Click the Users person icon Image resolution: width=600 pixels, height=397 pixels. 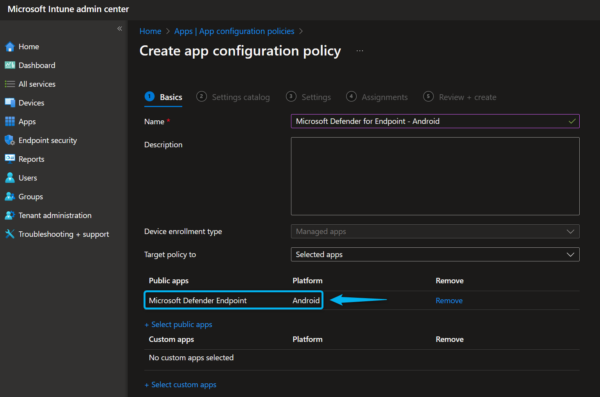(10, 178)
